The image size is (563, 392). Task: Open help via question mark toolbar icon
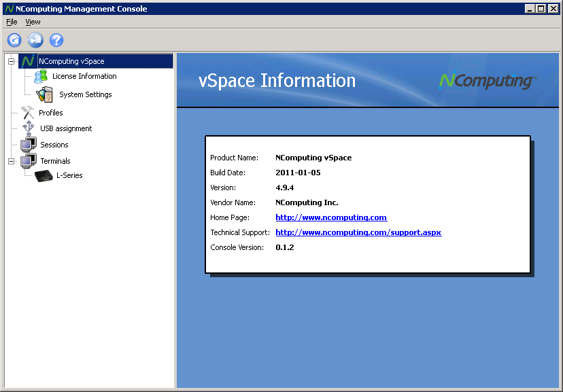56,40
